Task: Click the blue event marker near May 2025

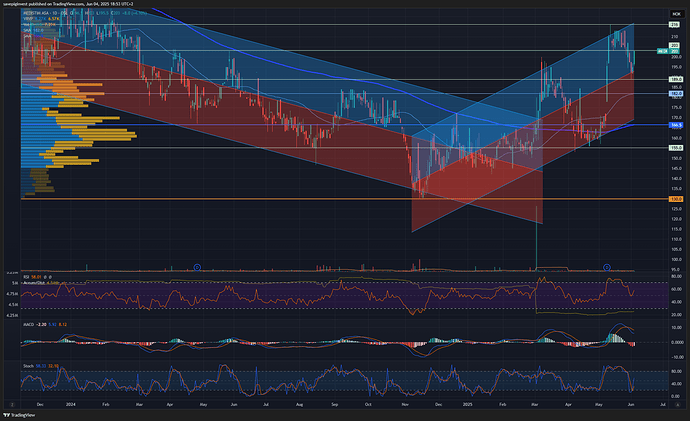Action: pyautogui.click(x=607, y=267)
